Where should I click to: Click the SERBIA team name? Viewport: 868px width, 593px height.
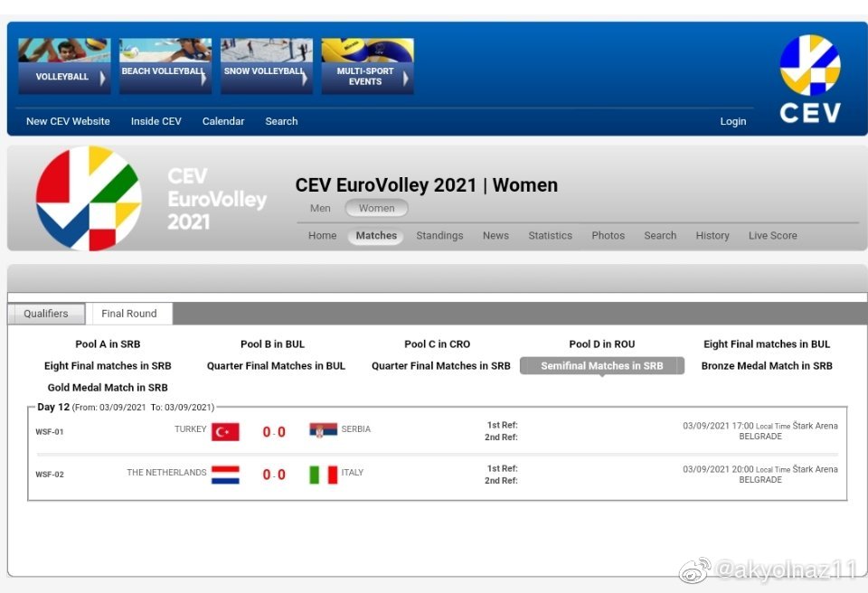click(x=356, y=429)
